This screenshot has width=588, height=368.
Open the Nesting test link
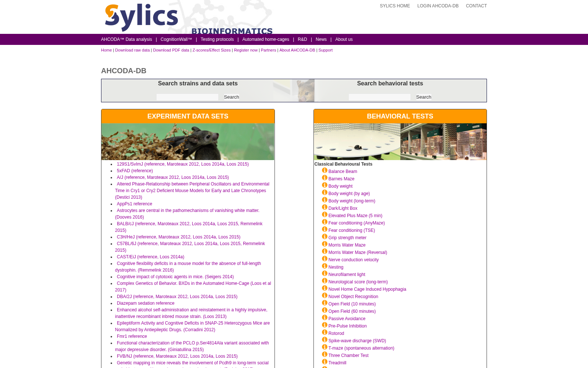pos(336,267)
